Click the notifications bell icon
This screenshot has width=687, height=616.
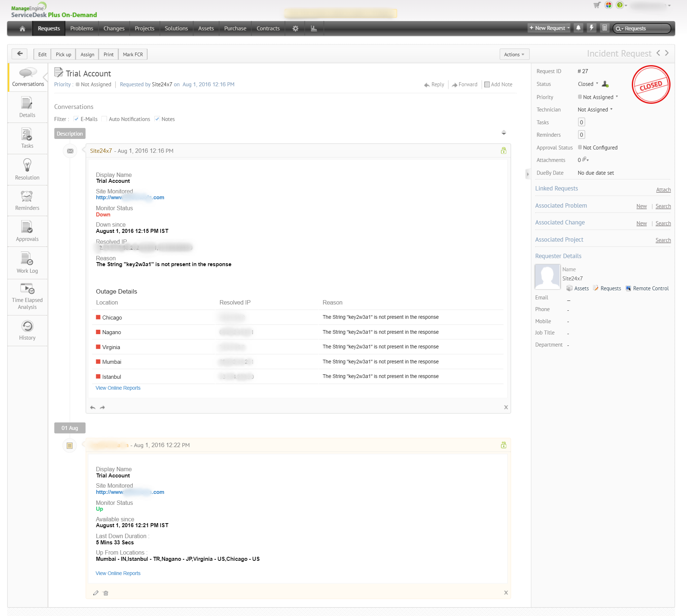tap(578, 28)
